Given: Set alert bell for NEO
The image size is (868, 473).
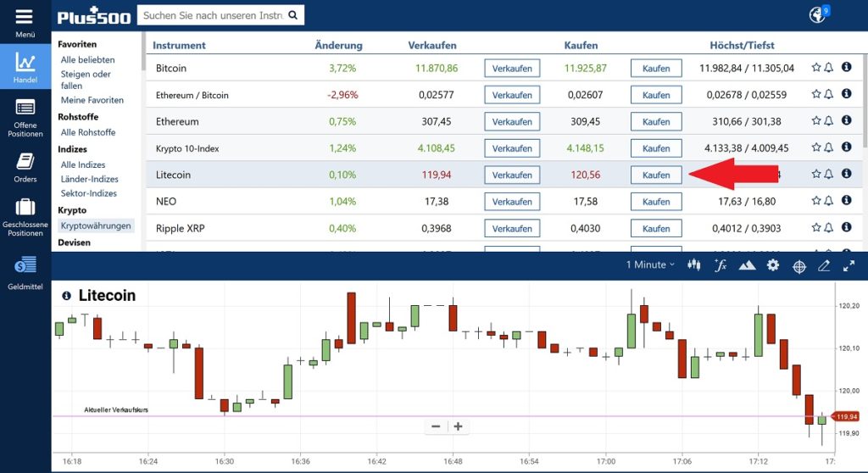Looking at the screenshot, I should 829,201.
